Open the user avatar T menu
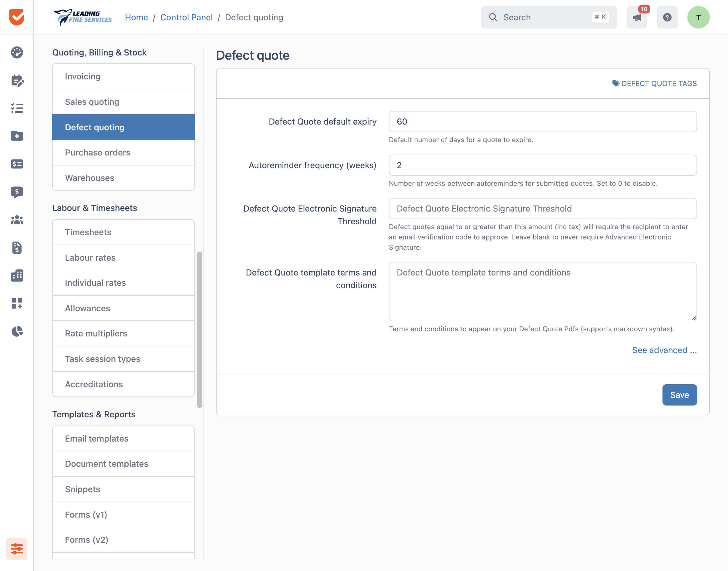Viewport: 728px width, 571px height. (698, 17)
